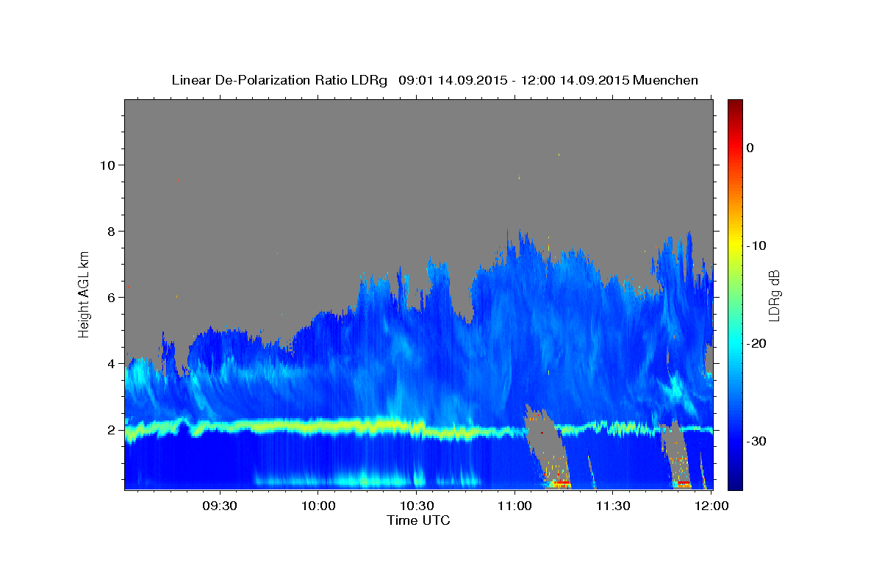Click the 11:00 time tick label
The image size is (882, 588).
pyautogui.click(x=514, y=506)
